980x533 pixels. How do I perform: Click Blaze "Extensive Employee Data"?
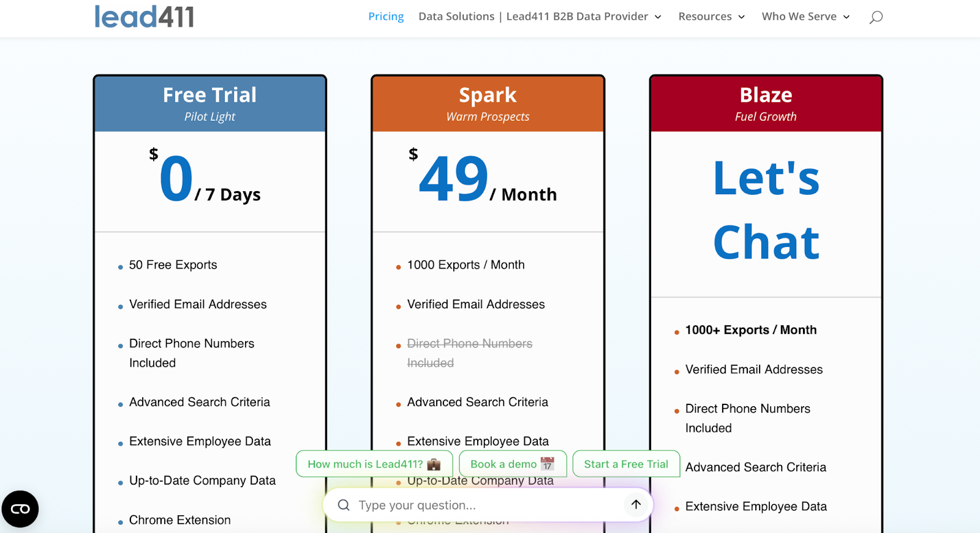coord(756,506)
